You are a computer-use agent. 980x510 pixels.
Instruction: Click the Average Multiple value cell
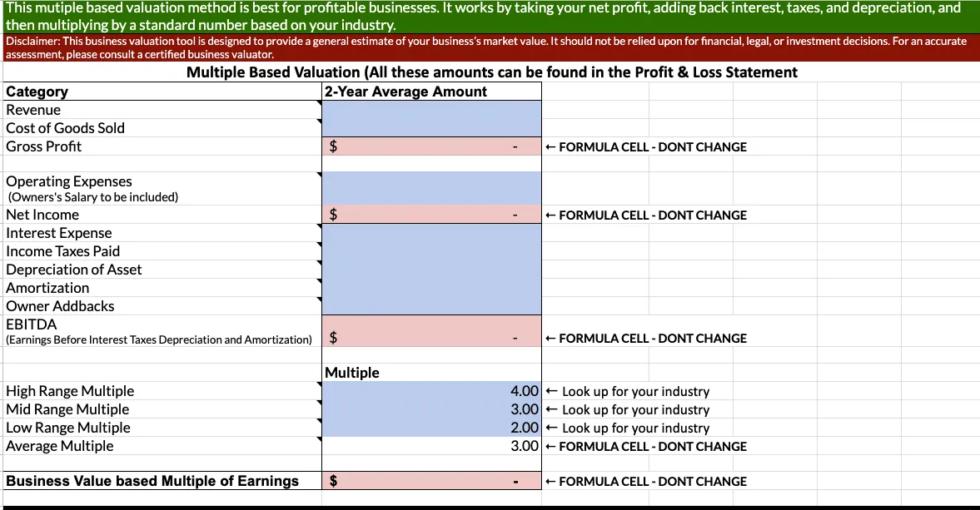coord(431,446)
